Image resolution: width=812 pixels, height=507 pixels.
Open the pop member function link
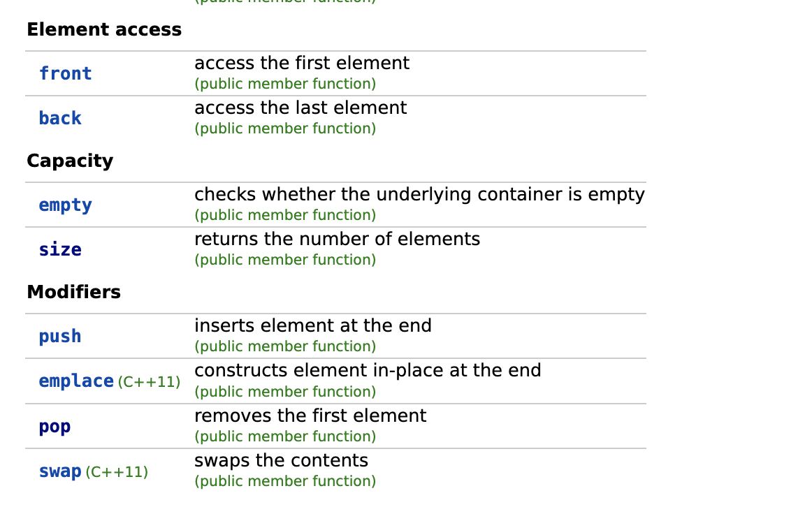pyautogui.click(x=55, y=427)
